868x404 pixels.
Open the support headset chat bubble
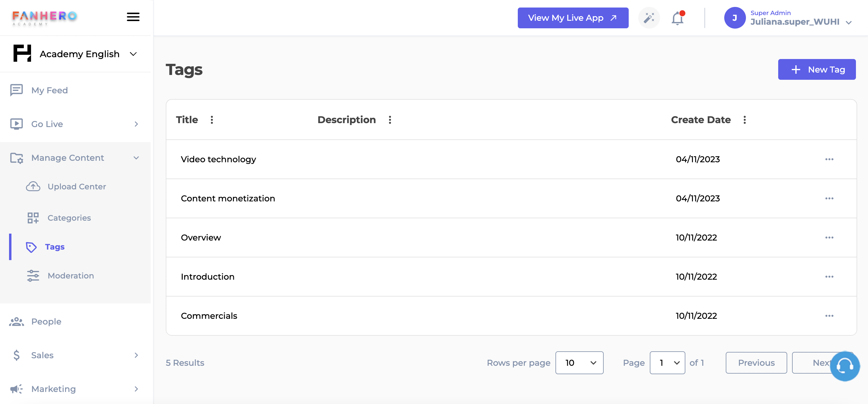click(845, 366)
